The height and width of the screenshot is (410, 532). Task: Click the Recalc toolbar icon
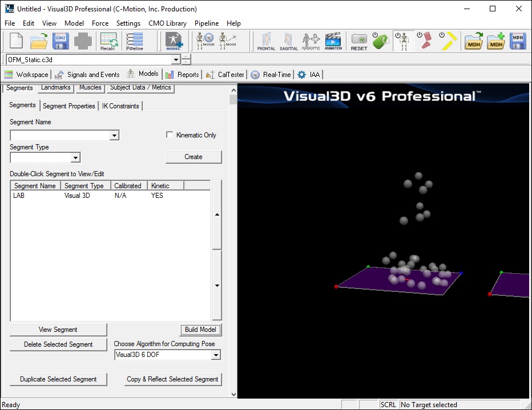tap(108, 41)
